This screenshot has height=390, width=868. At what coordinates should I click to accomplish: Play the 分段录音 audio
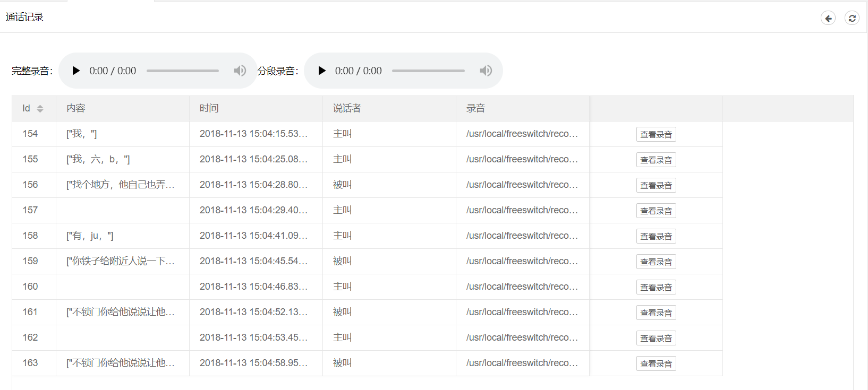[321, 71]
